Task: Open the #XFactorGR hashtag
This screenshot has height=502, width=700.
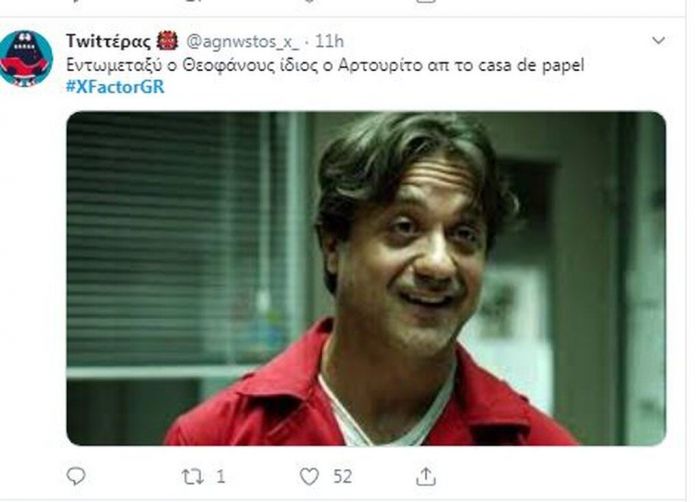Action: 115,87
